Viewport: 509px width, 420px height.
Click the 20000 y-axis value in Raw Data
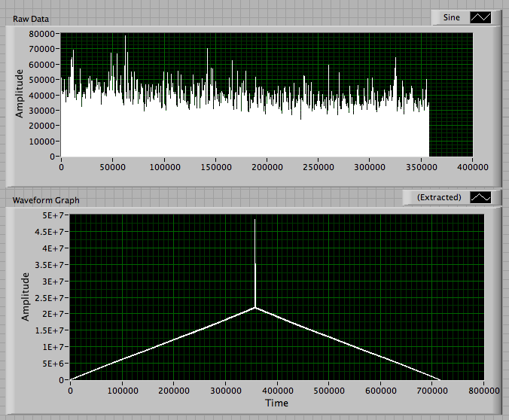pyautogui.click(x=42, y=126)
